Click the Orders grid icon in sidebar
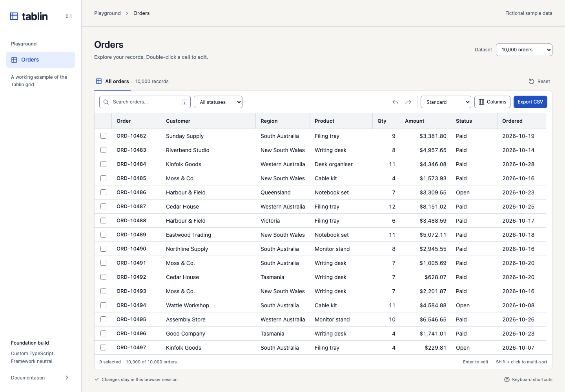565x392 pixels. click(14, 60)
